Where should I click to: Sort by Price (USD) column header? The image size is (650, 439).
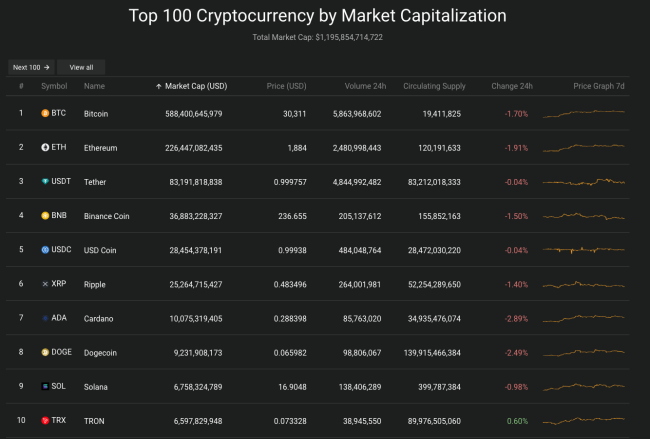pyautogui.click(x=289, y=86)
